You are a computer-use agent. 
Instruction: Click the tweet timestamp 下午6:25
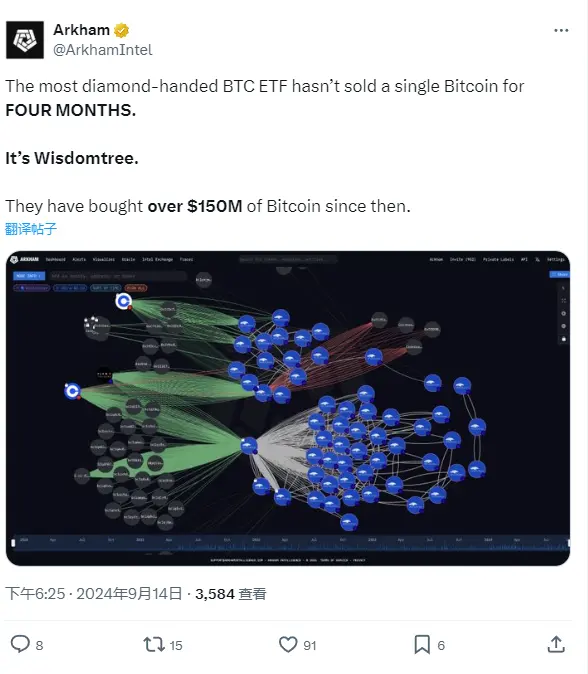[x=35, y=594]
